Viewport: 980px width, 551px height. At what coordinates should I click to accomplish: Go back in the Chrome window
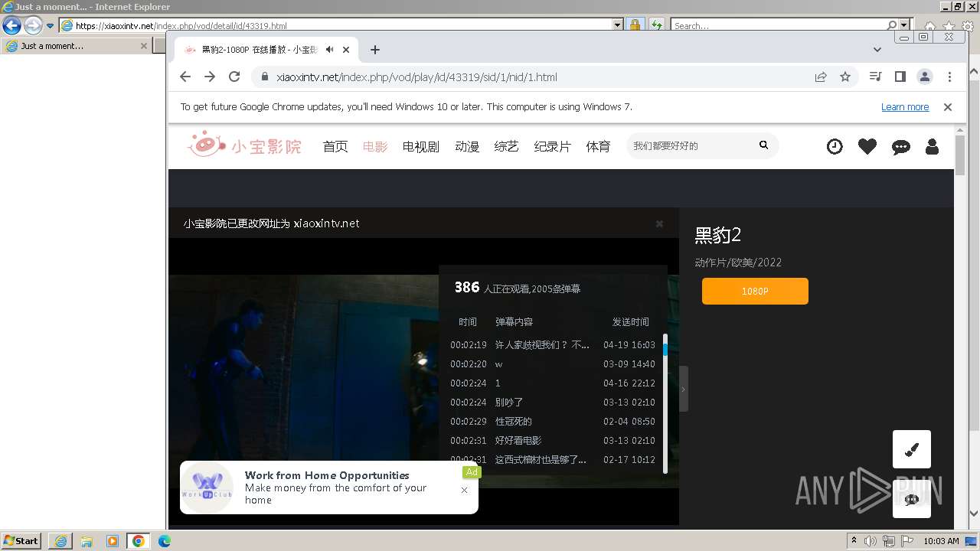point(185,77)
